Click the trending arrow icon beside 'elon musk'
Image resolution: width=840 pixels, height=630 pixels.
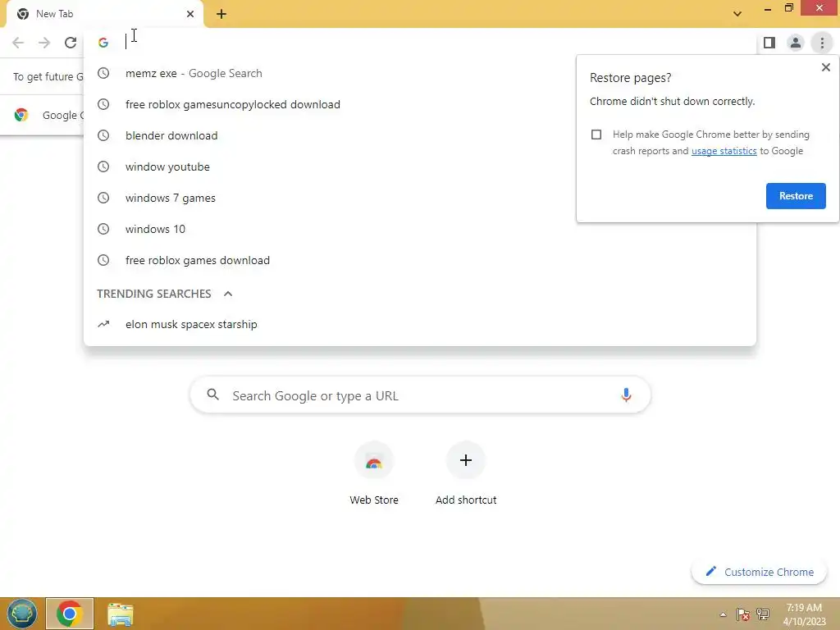click(x=103, y=324)
